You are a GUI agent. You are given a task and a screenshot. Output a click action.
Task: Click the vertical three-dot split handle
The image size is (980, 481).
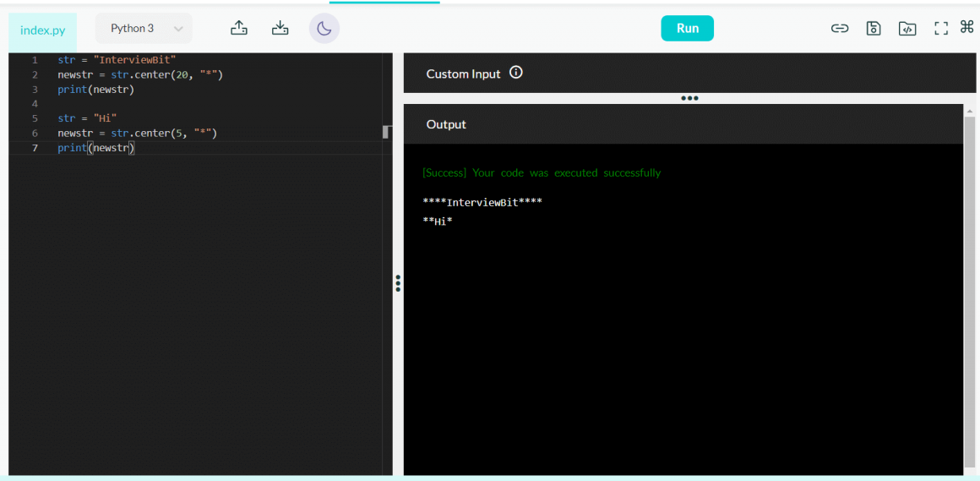[398, 283]
